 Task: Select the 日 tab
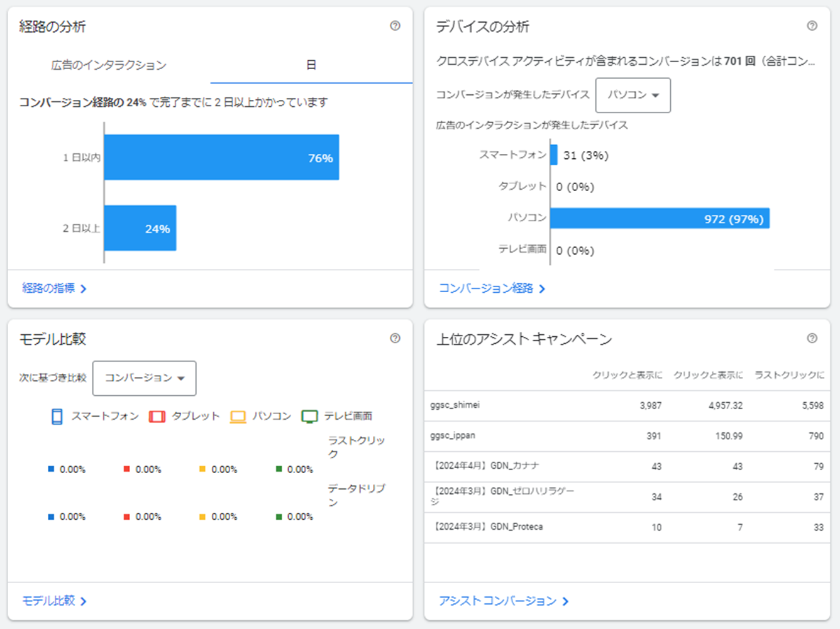311,65
